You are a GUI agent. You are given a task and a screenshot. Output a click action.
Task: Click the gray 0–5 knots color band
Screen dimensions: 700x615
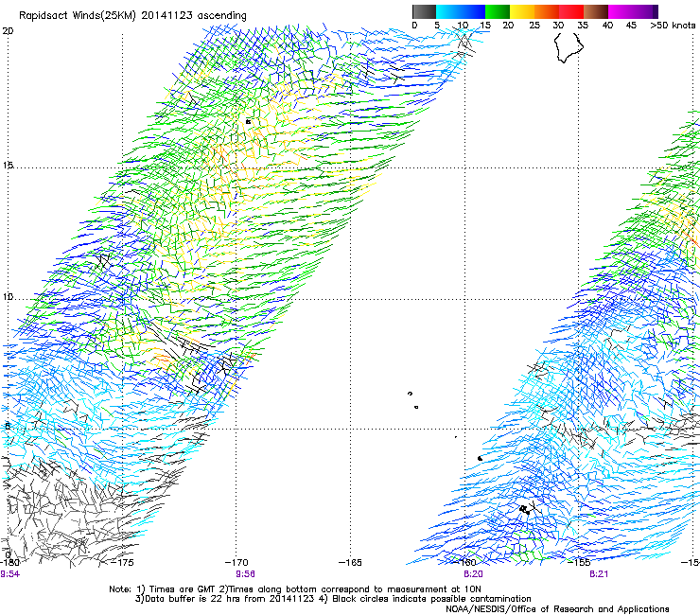point(424,11)
